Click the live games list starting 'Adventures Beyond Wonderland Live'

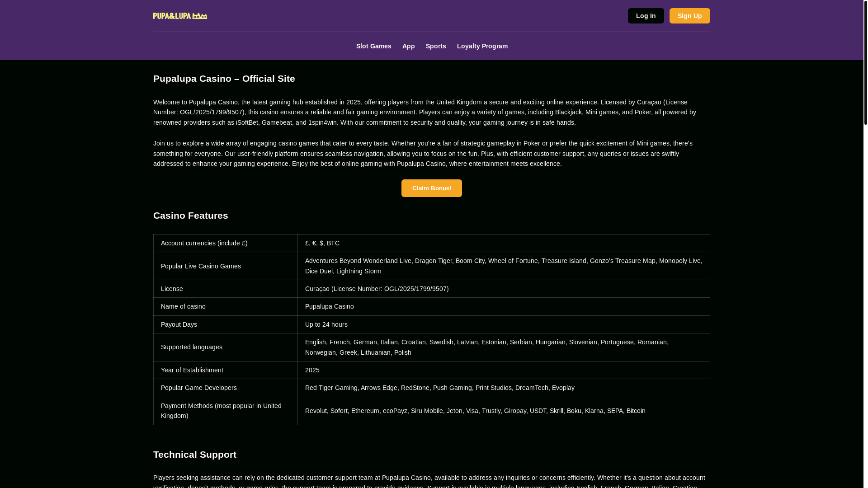(x=504, y=266)
